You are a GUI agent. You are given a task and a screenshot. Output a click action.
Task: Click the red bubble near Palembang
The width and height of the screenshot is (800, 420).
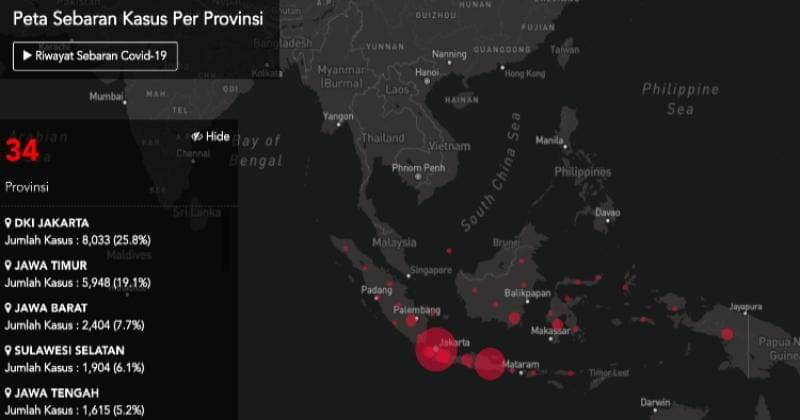tap(412, 321)
